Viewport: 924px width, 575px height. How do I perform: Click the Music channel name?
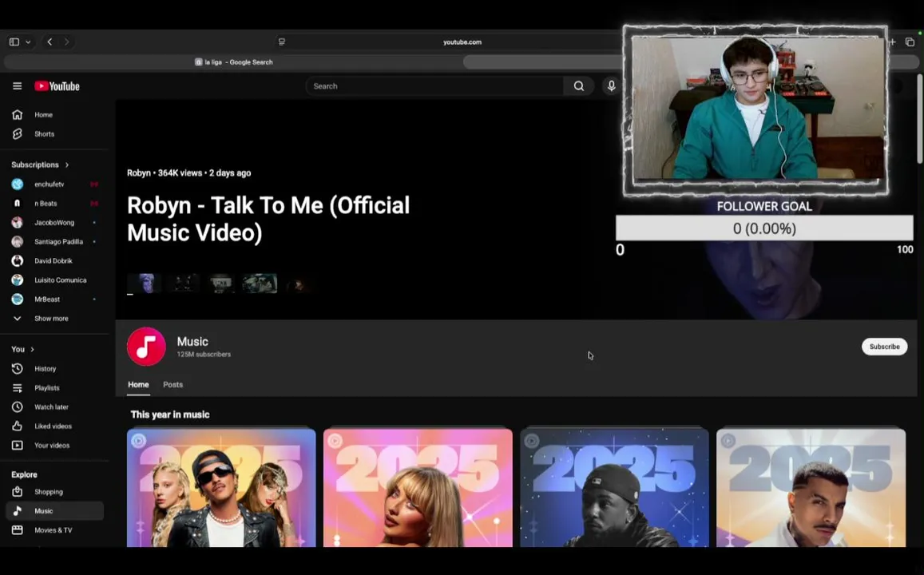(192, 342)
